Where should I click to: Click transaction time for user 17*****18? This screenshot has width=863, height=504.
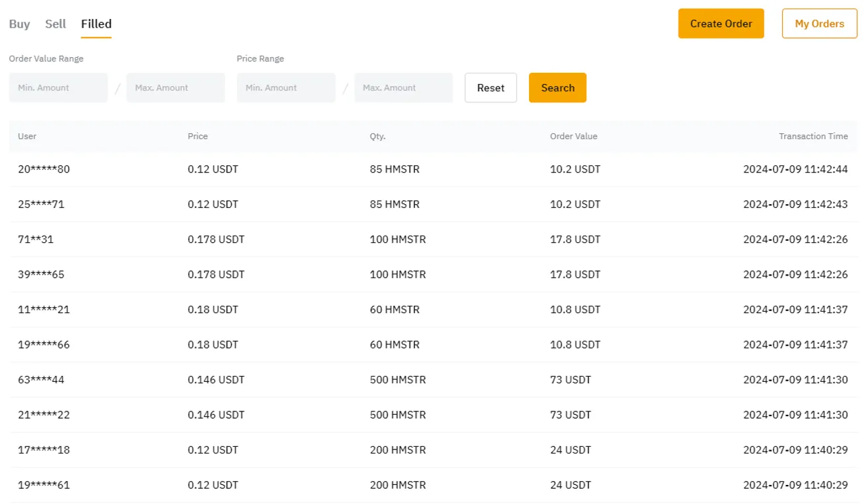(x=795, y=450)
